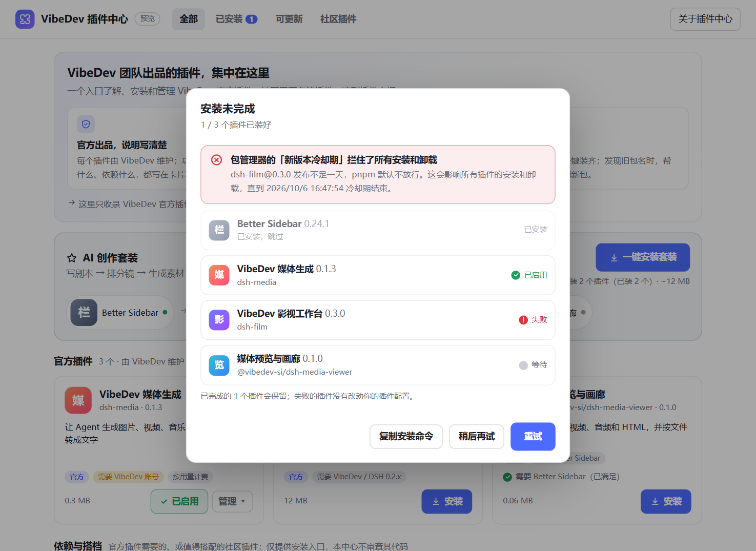
Task: Click the Better Sidebar 栏 icon in dialog
Action: pyautogui.click(x=219, y=230)
